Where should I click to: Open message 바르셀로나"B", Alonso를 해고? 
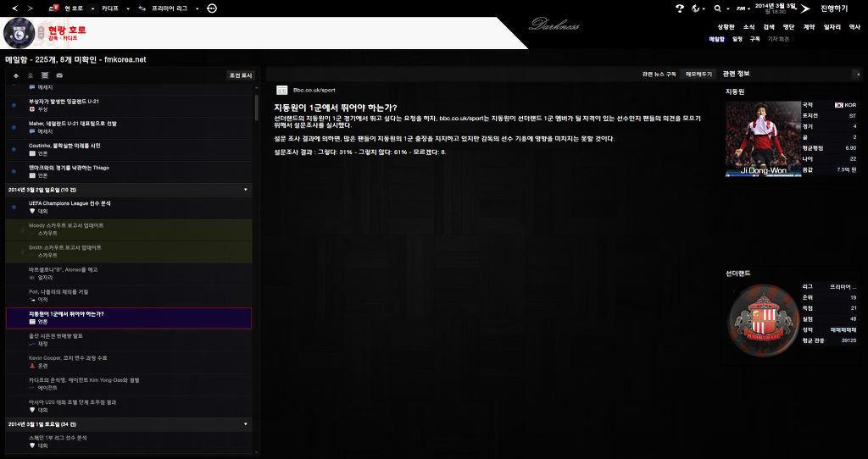[x=129, y=274]
